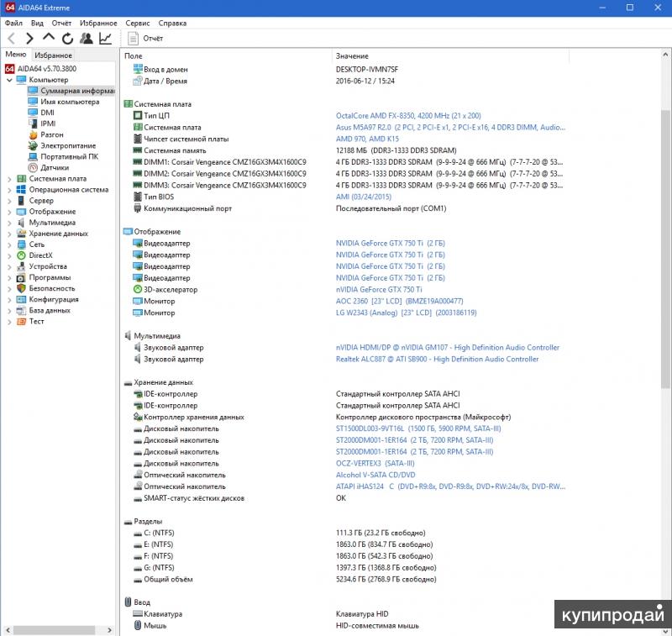Screen dimensions: 672x636
Task: Click the Мультимедиа speaker icon in the tree
Action: [x=21, y=223]
